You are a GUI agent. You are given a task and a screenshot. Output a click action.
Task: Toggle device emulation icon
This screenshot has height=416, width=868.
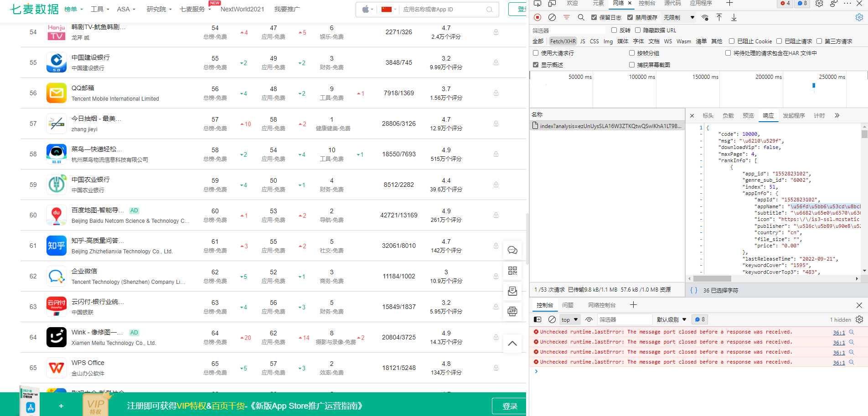tap(552, 3)
